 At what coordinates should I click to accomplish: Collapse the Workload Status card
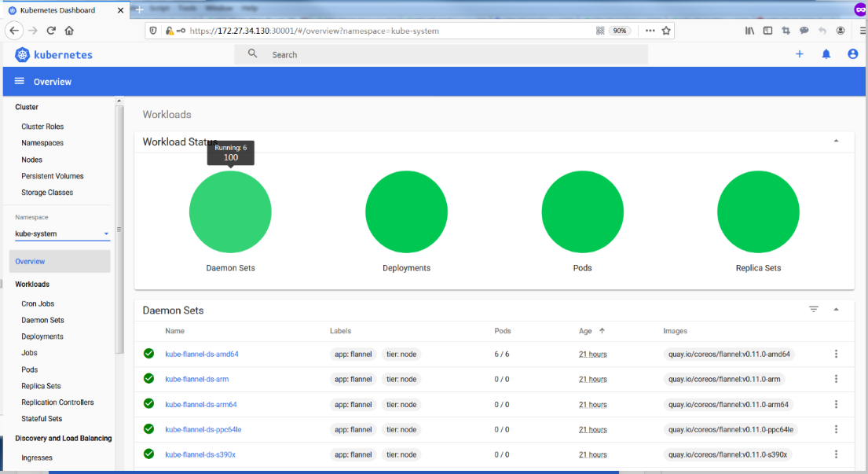(836, 141)
